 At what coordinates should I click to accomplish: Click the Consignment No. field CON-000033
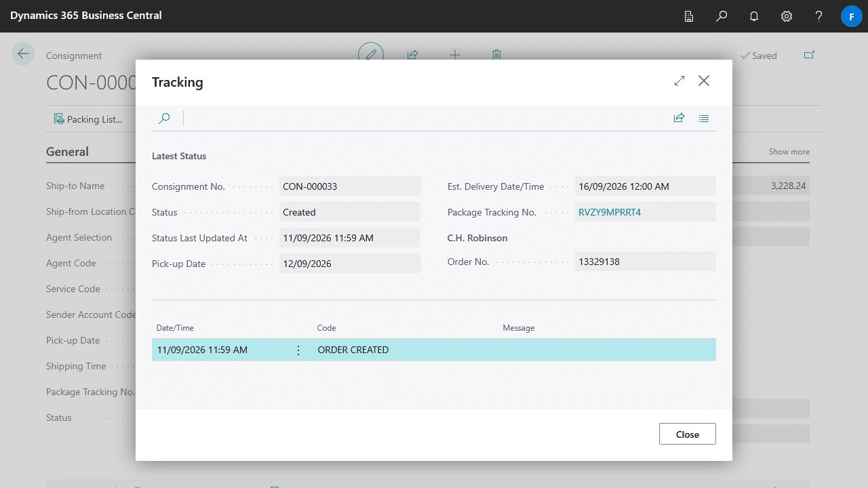click(350, 186)
